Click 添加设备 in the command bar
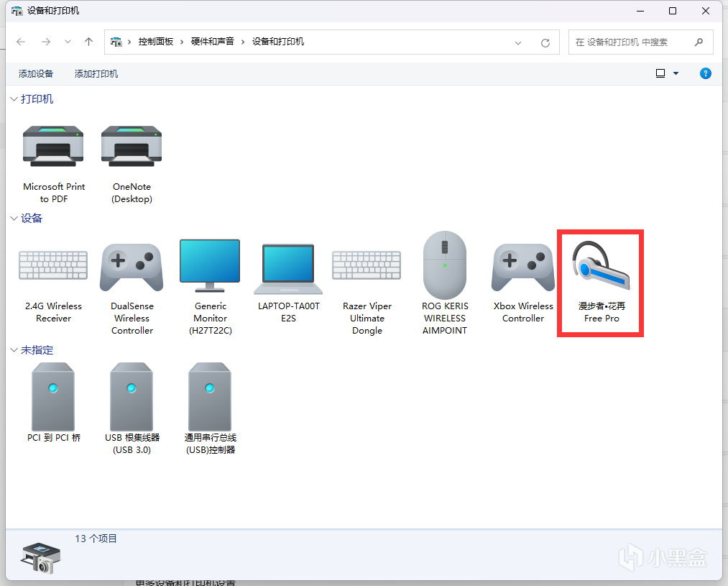The image size is (728, 586). coord(36,74)
